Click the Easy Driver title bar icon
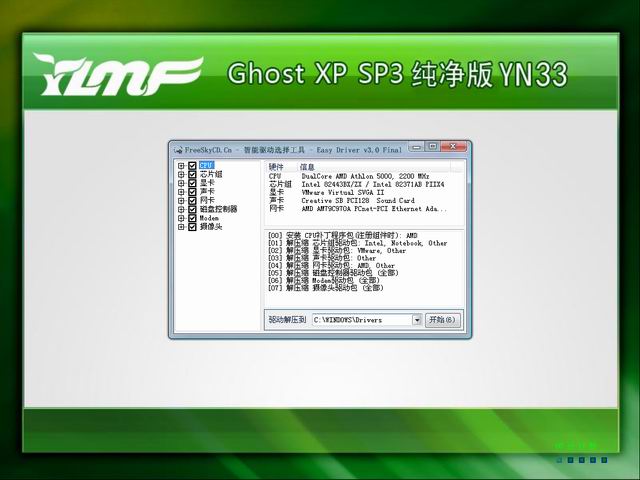 pos(178,150)
